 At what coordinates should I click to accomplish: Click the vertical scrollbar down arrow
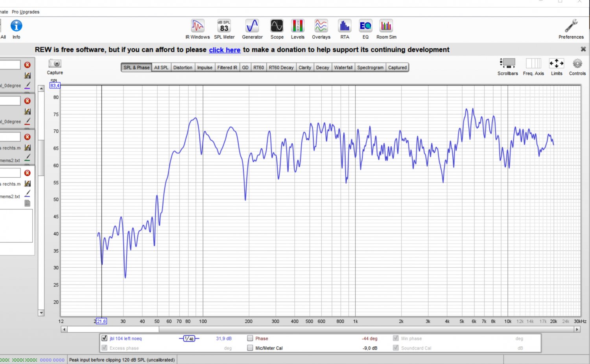[41, 313]
